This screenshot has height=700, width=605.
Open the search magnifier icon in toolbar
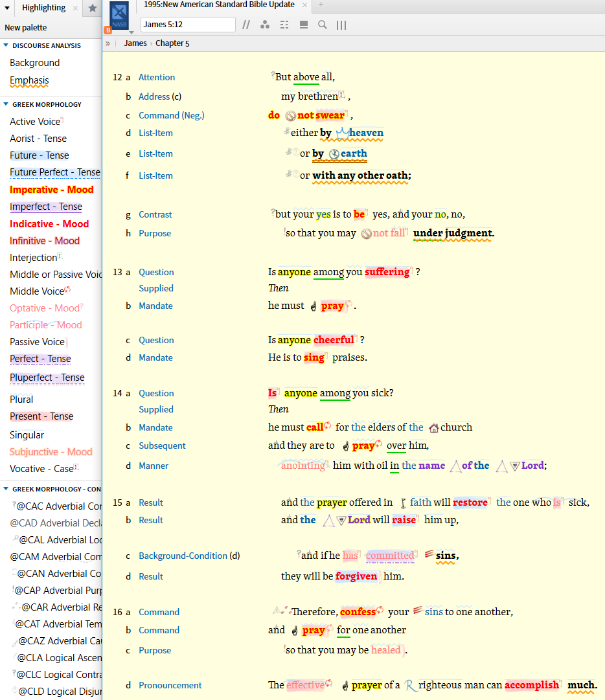[x=323, y=25]
